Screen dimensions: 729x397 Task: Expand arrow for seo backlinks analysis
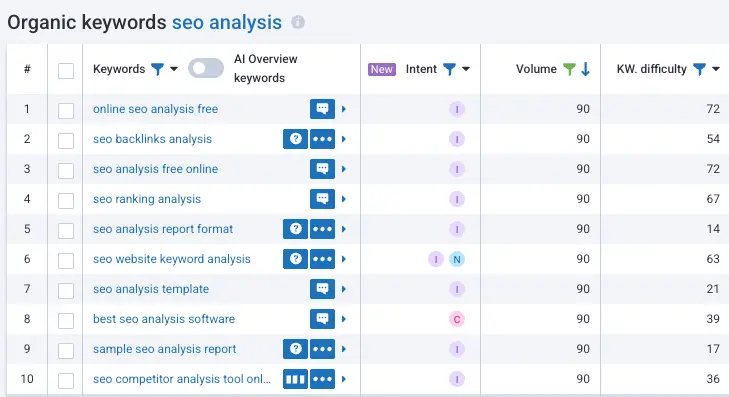point(344,139)
